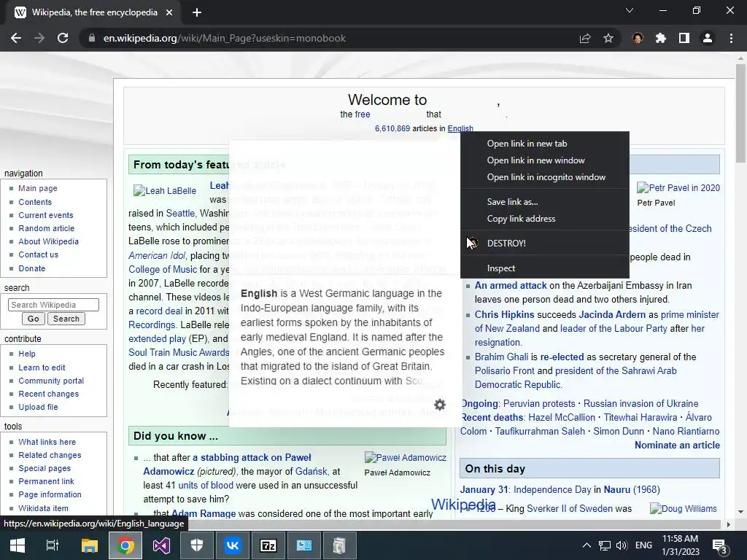Choose Inspect from context menu
The width and height of the screenshot is (747, 560).
point(544,268)
